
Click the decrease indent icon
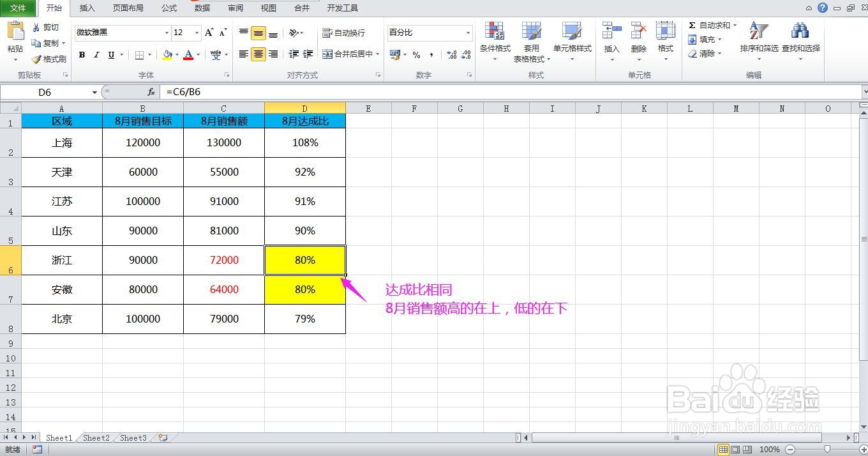tap(294, 54)
